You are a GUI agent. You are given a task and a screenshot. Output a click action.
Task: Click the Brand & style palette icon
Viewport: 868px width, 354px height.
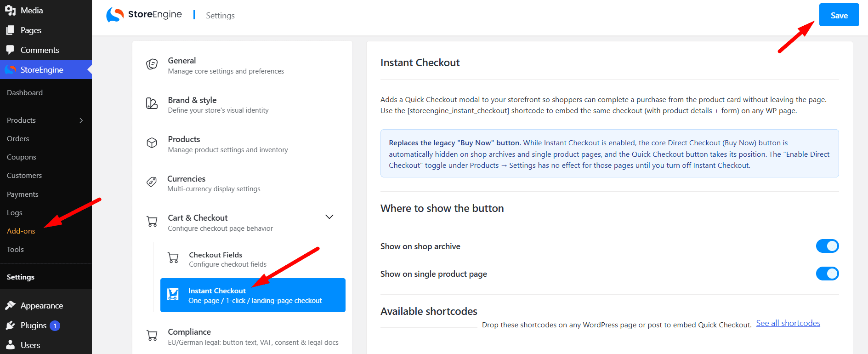coord(152,103)
